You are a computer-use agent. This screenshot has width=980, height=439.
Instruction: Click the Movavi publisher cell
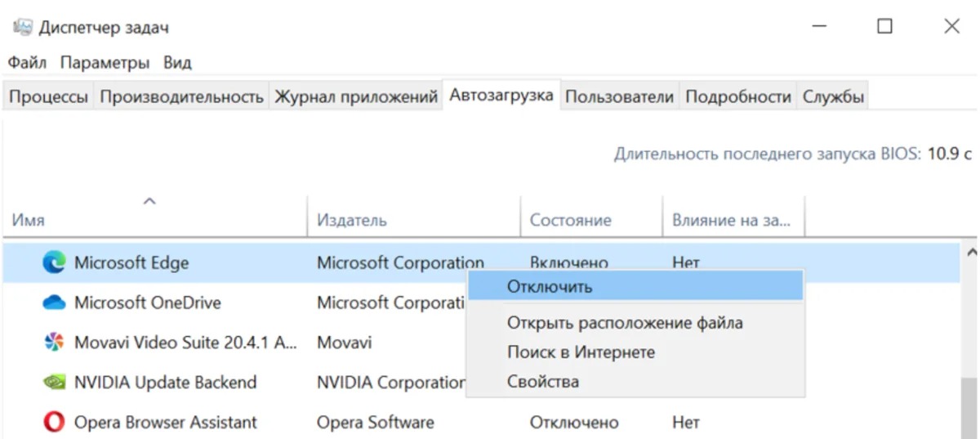(344, 343)
